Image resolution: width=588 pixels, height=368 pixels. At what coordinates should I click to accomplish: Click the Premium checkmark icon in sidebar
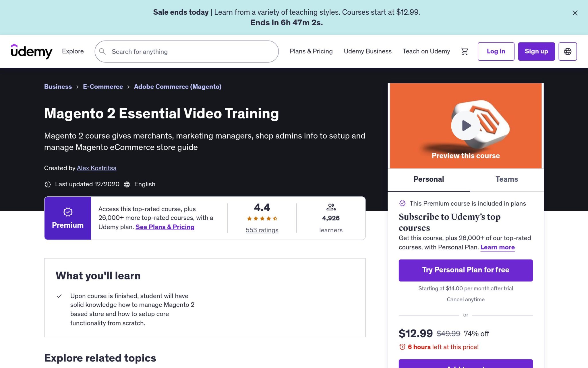[x=402, y=204]
